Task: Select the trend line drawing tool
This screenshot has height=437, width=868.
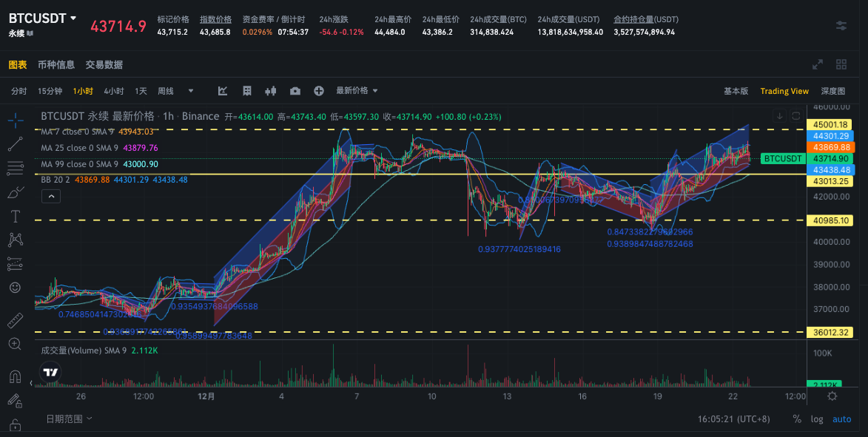Action: (x=15, y=143)
